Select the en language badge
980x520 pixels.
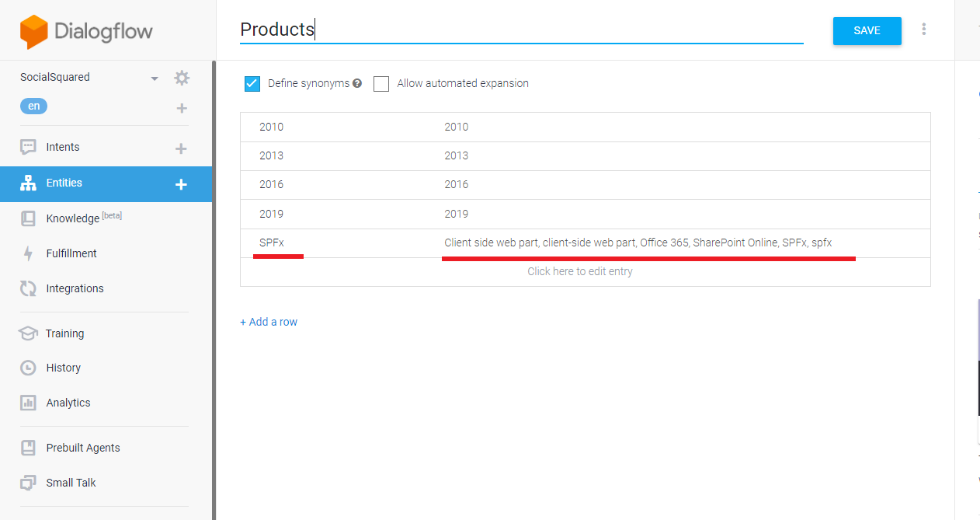[33, 106]
